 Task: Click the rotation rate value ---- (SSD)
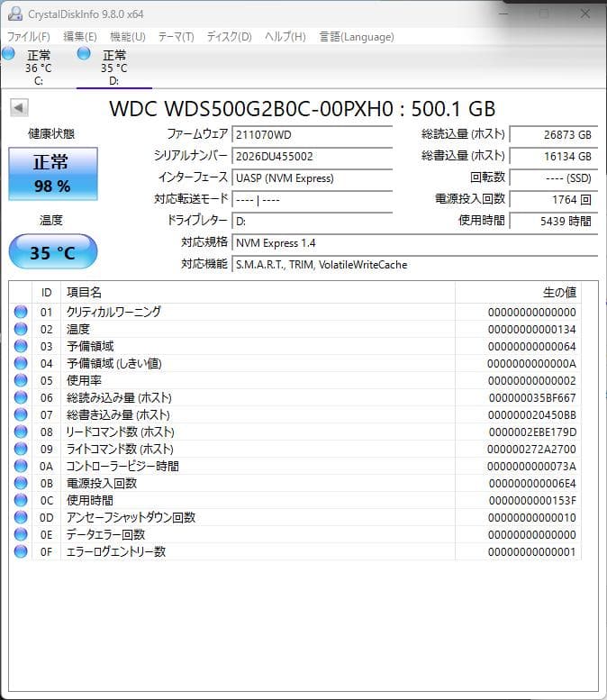tap(554, 177)
